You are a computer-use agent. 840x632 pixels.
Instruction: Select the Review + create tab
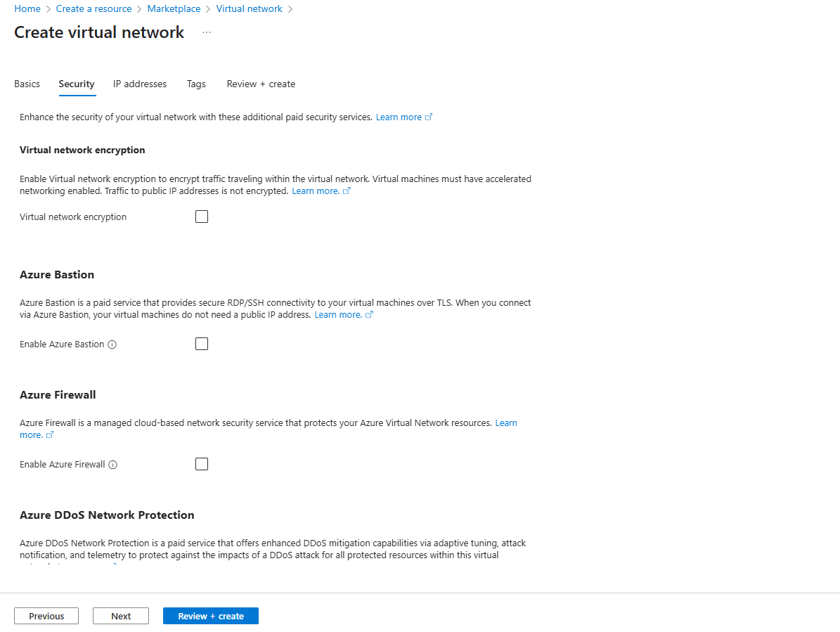(x=261, y=84)
